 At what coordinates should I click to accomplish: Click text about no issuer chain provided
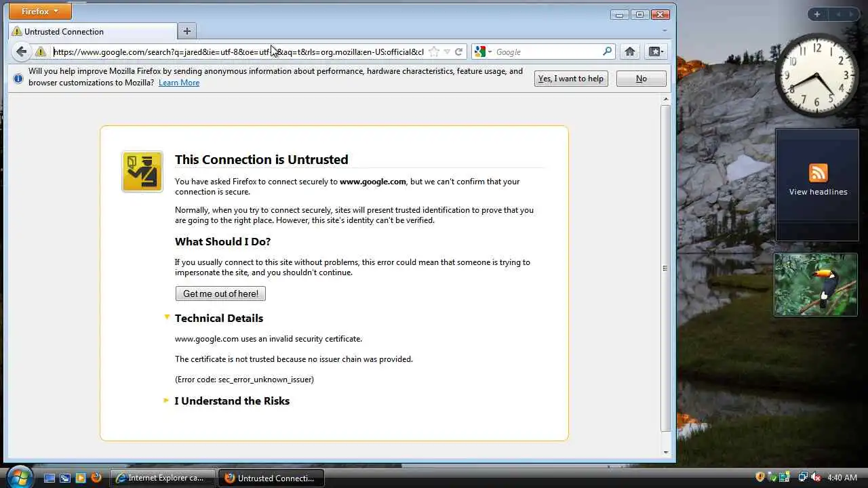294,359
